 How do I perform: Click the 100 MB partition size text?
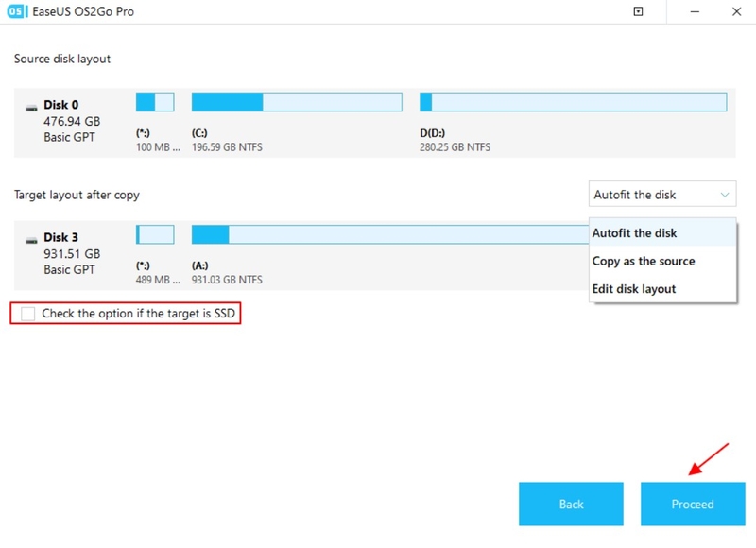[x=158, y=147]
